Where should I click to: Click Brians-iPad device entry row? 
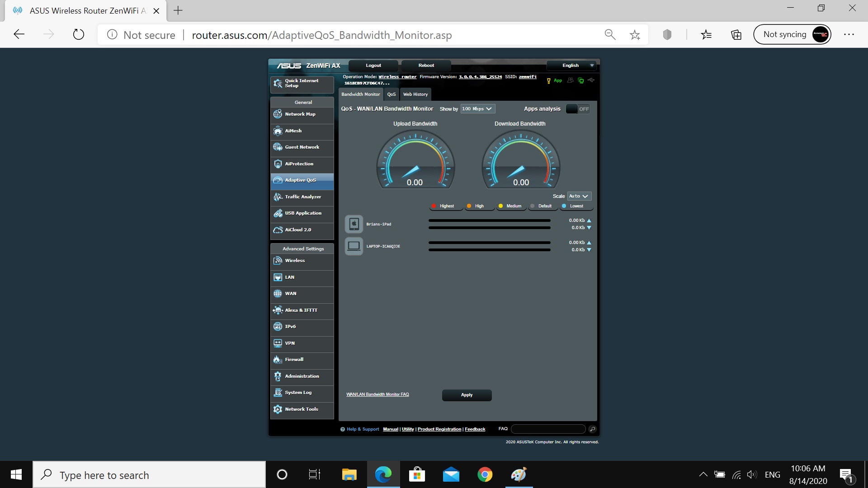pos(467,224)
